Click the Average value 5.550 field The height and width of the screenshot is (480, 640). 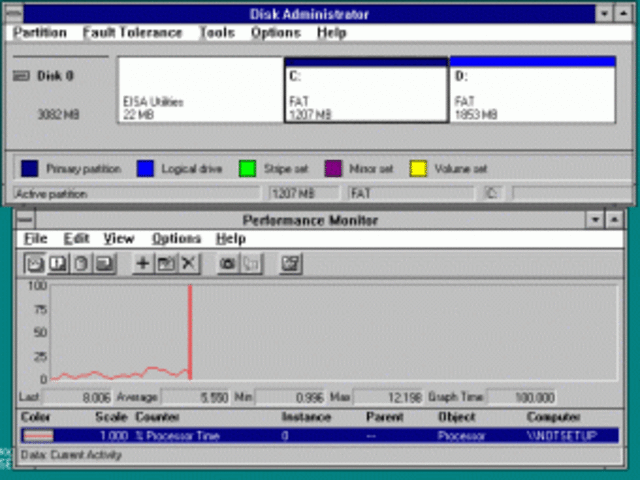click(x=195, y=397)
